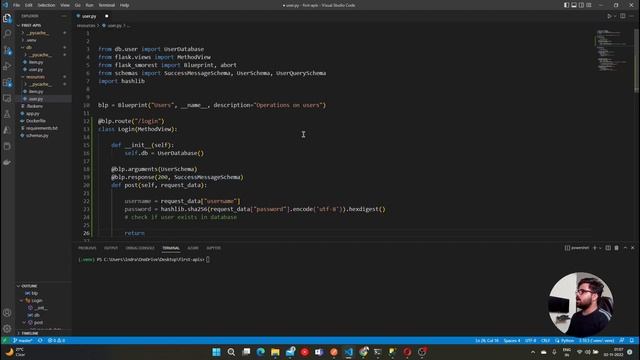
Task: Open Customize Layout in title bar
Action: tap(589, 5)
